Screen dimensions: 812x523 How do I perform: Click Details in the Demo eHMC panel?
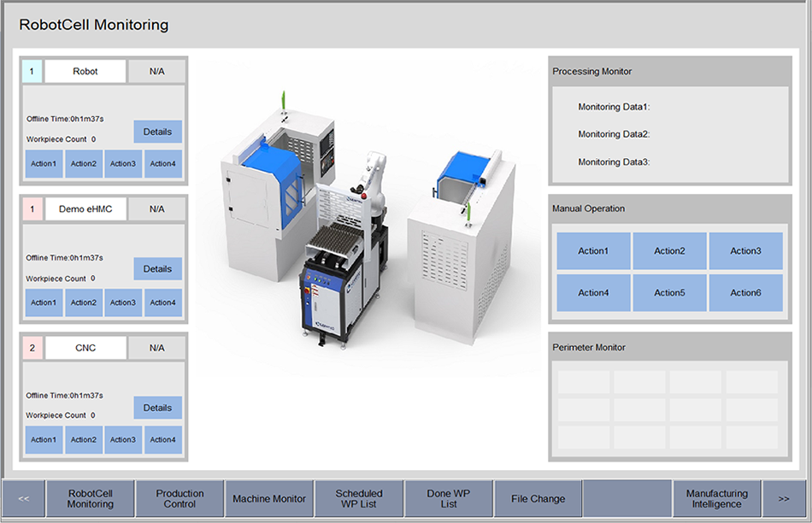pos(157,268)
